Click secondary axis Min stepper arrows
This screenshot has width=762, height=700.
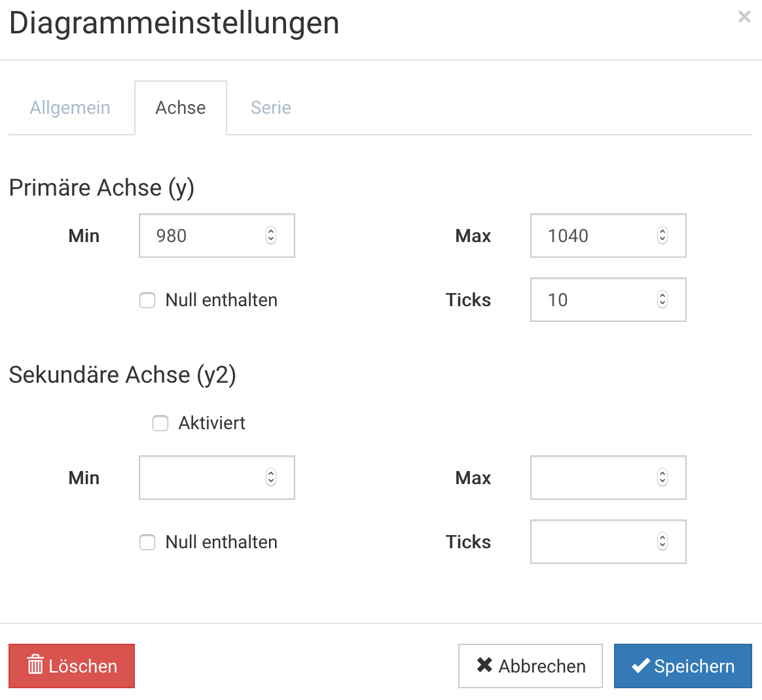click(x=271, y=478)
